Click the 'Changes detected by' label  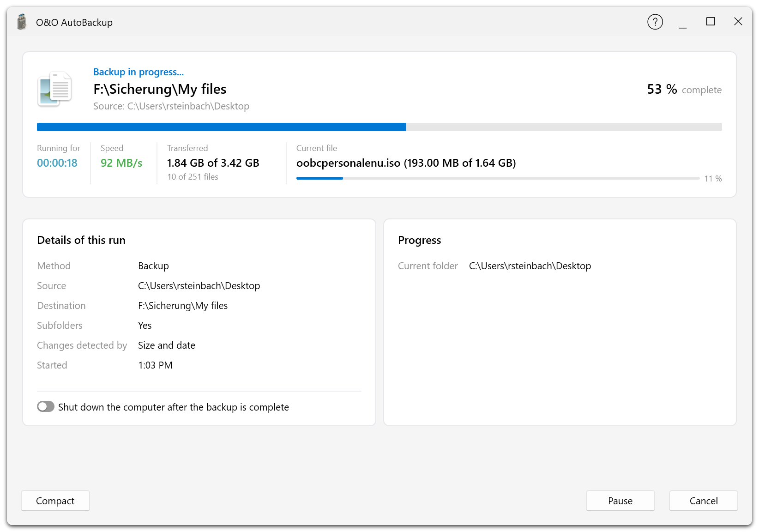tap(82, 345)
